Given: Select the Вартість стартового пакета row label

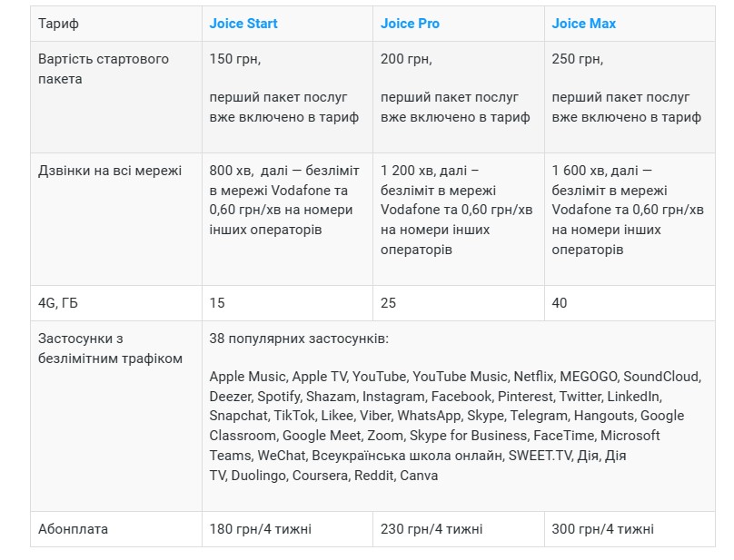Looking at the screenshot, I should 103,69.
